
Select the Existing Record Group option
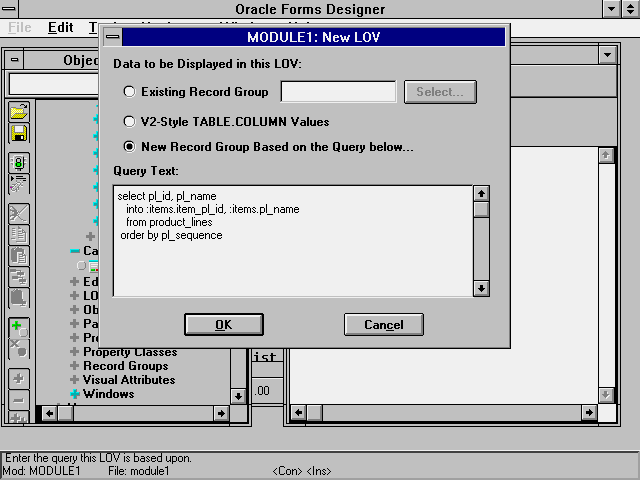pyautogui.click(x=129, y=92)
